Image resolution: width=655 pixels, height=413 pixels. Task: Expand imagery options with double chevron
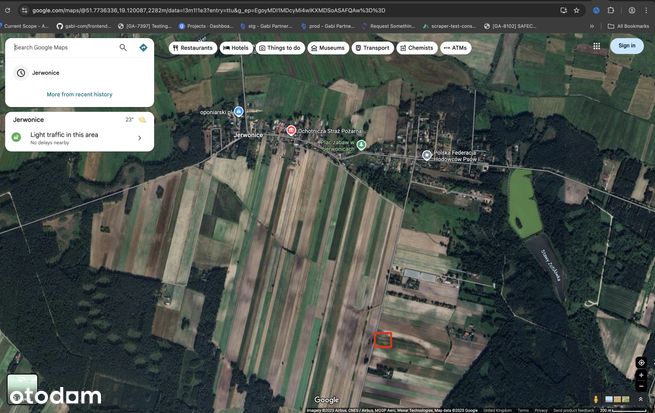pos(640,400)
